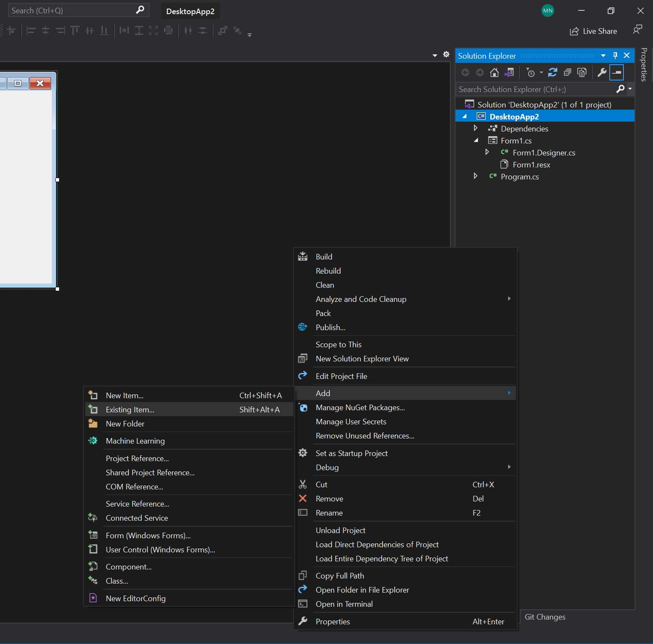The height and width of the screenshot is (644, 653).
Task: Click Make Same Width layout icon
Action: click(124, 30)
